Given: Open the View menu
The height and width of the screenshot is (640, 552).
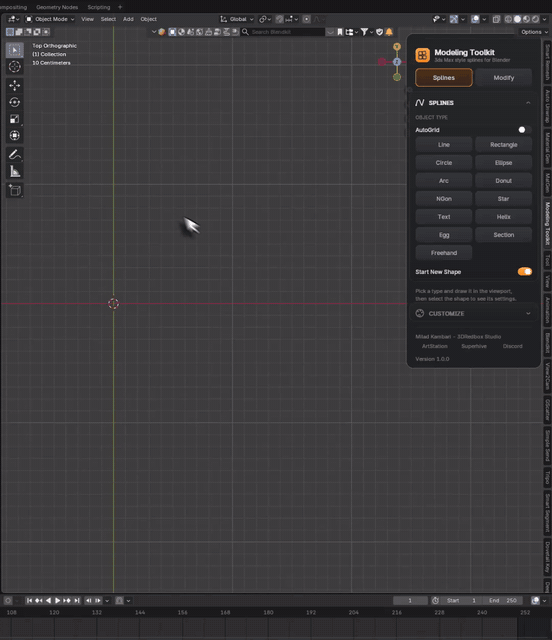Looking at the screenshot, I should pos(87,19).
